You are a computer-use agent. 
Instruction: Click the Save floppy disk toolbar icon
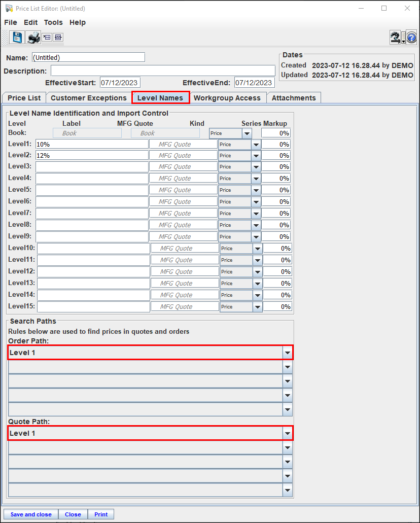click(x=17, y=38)
